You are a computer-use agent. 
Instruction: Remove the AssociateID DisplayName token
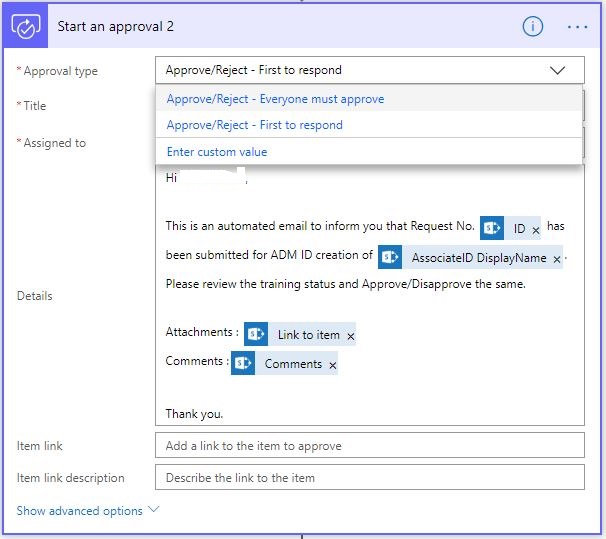pos(557,259)
